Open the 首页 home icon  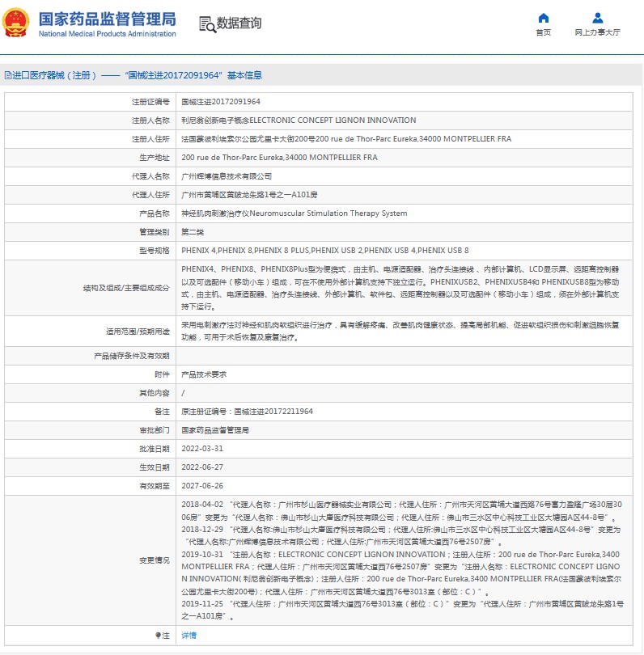coord(544,18)
